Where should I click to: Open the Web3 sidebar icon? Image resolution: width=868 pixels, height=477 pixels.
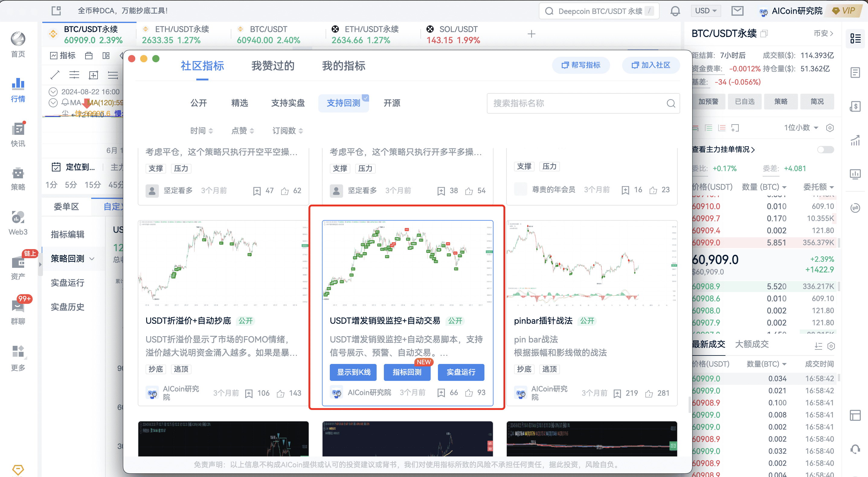(x=18, y=217)
